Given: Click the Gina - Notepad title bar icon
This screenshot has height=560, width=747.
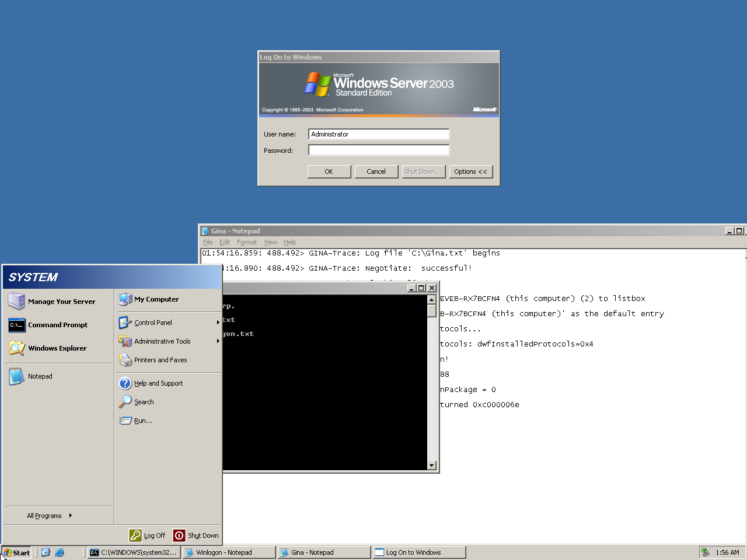Looking at the screenshot, I should [205, 231].
